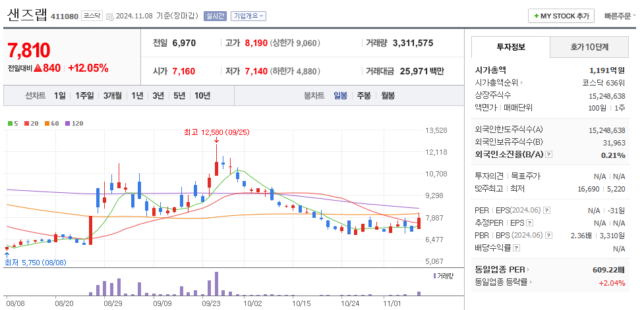Select the 3개월 line chart period

tap(113, 95)
